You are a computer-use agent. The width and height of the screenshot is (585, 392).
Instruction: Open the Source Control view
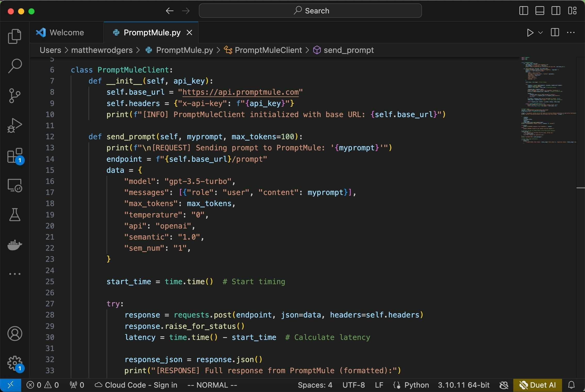[x=15, y=95]
